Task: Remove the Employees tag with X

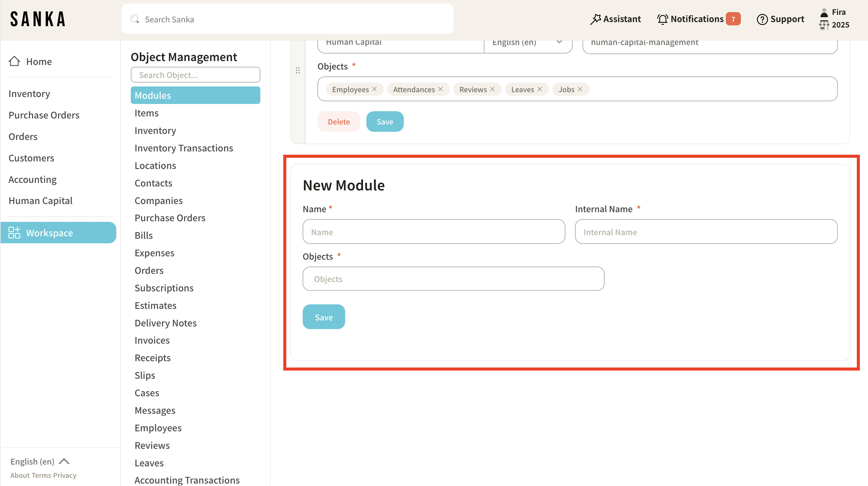Action: [x=375, y=89]
